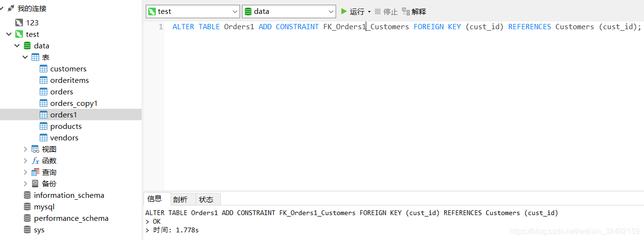Click the 查询 queries icon
Screen dimensions: 644x240
[35, 172]
